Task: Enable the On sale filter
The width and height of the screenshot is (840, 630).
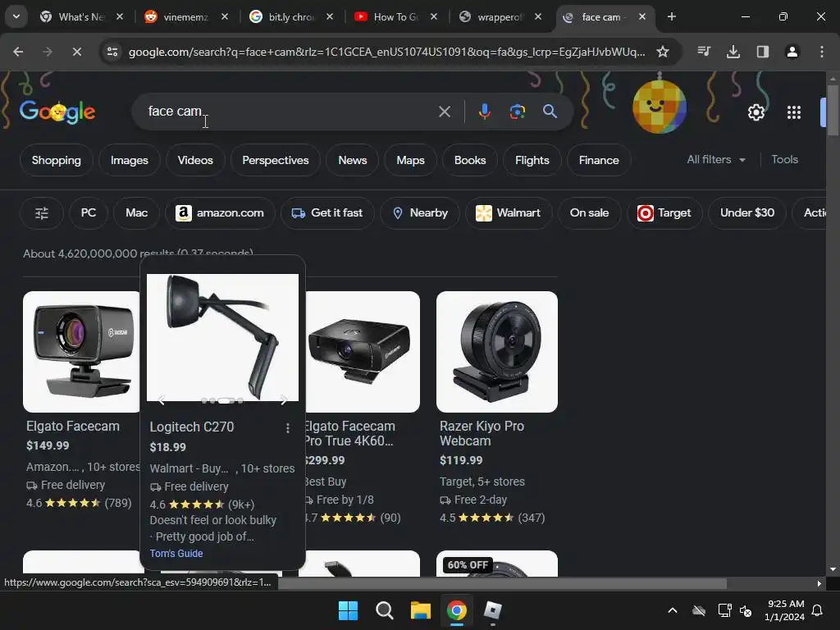Action: (589, 213)
